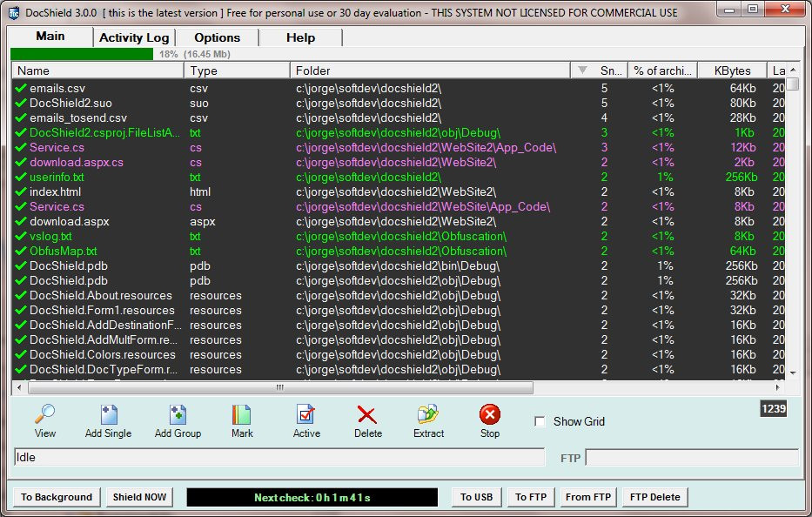The image size is (812, 517).
Task: Select the DocShield.AddDestinationF... row
Action: coord(399,326)
